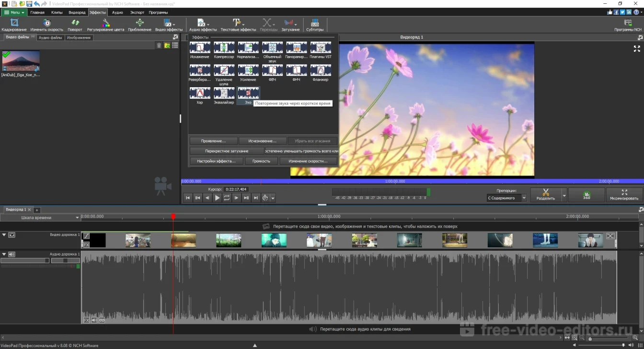Hide Видео дорожка 1 using eye icon
Image resolution: width=644 pixels, height=349 pixels.
[11, 235]
